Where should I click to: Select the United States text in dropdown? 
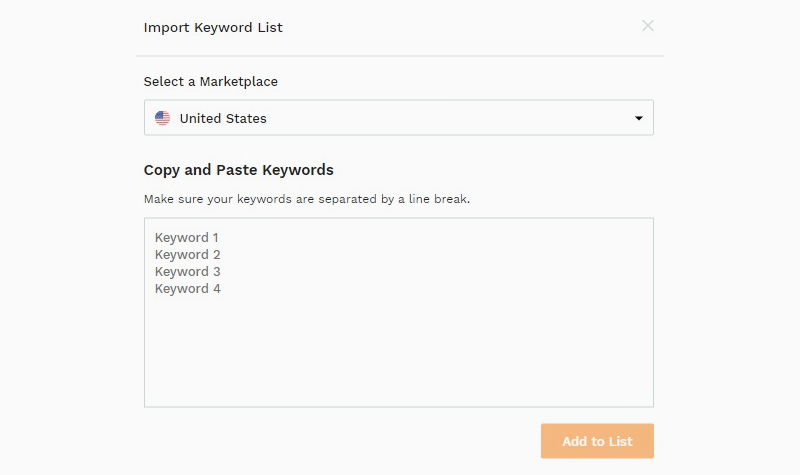(223, 118)
